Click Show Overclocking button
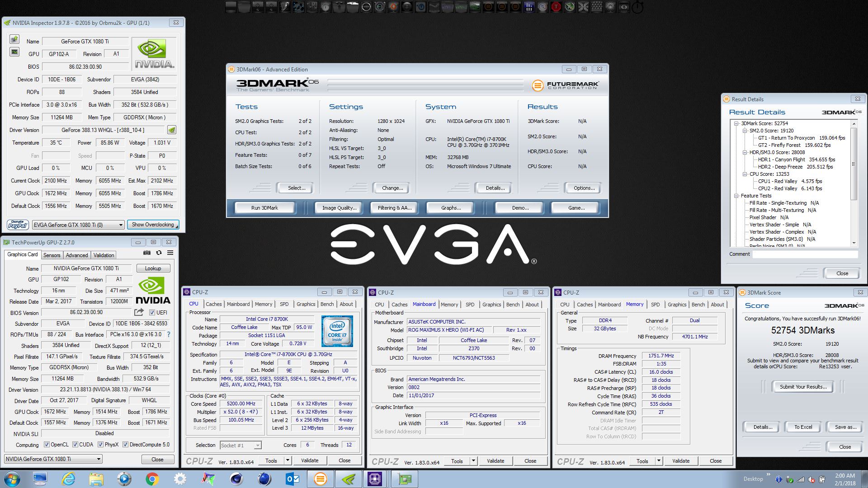 153,225
